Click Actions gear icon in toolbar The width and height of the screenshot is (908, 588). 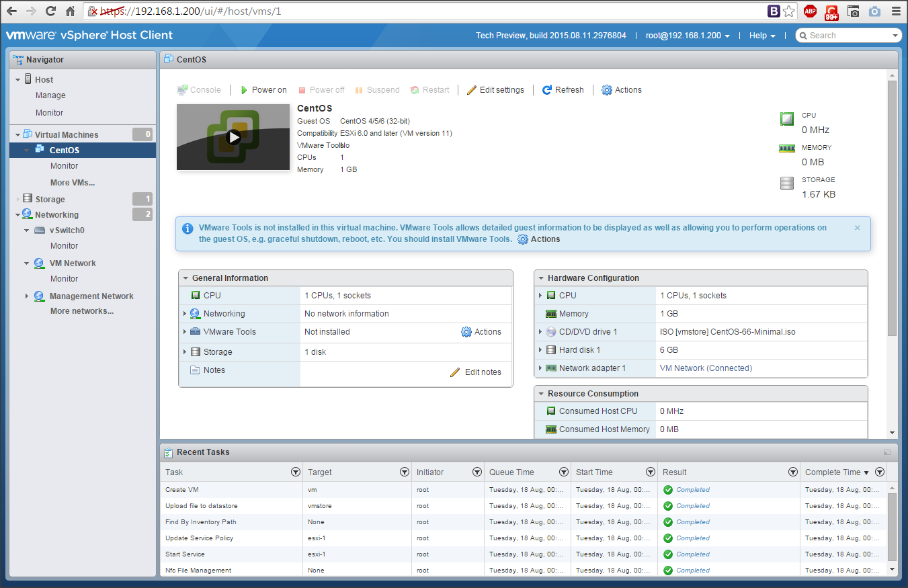pos(607,90)
